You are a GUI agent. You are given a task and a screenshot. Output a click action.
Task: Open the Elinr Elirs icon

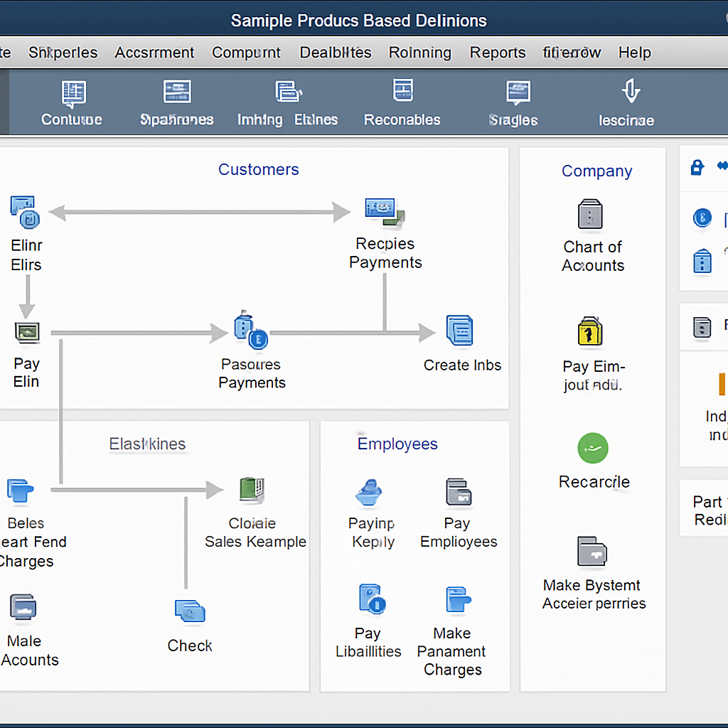pos(25,212)
